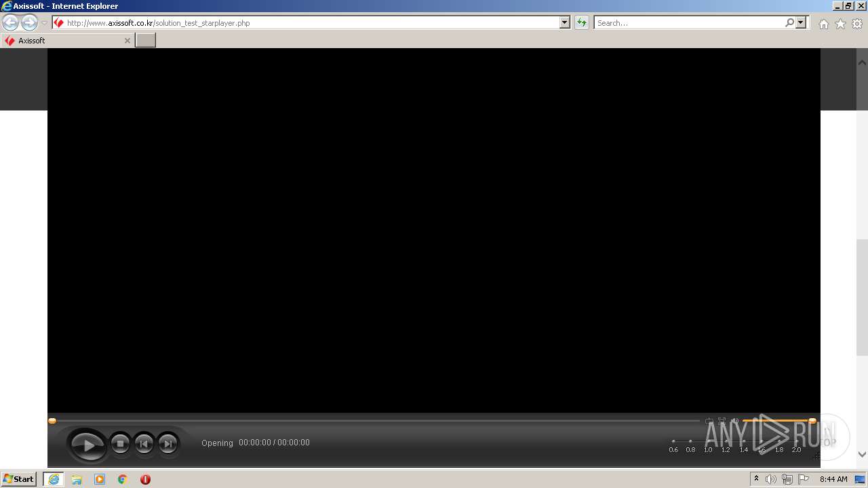Viewport: 868px width, 488px height.
Task: Launch Google Chrome from the taskbar
Action: coord(123,479)
